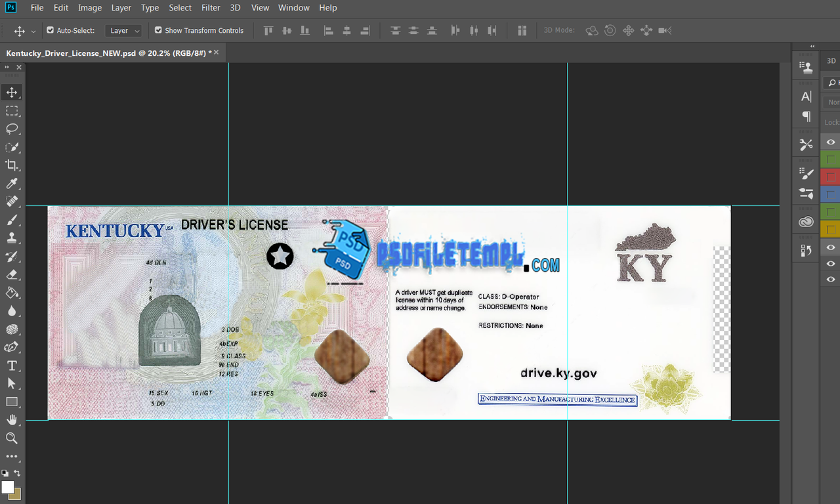Select the Path Selection tool

[x=12, y=383]
